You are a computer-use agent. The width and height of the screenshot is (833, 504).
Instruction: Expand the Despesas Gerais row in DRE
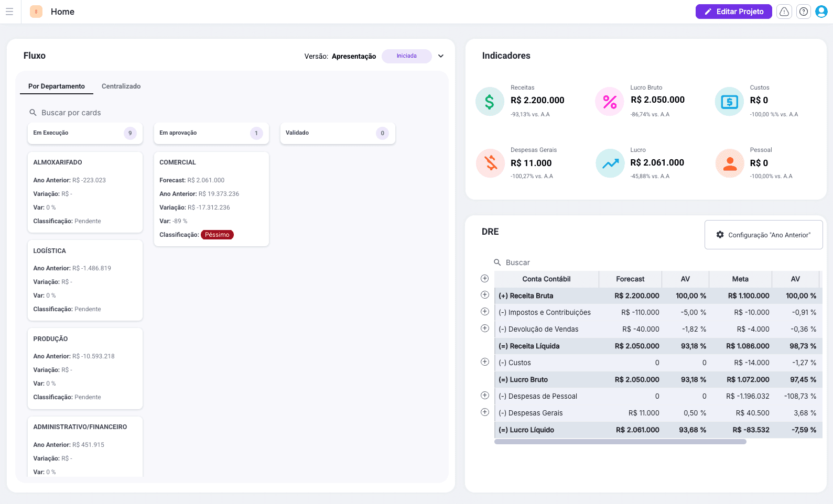[485, 412]
